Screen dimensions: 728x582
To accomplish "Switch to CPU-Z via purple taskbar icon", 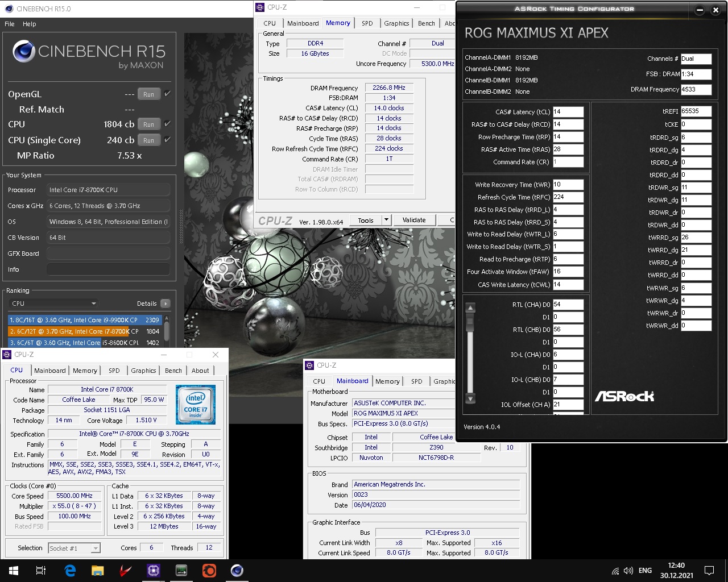I will (154, 571).
